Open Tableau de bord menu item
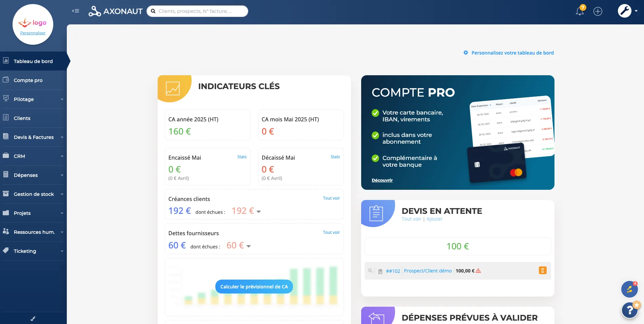This screenshot has width=644, height=324. pyautogui.click(x=33, y=61)
